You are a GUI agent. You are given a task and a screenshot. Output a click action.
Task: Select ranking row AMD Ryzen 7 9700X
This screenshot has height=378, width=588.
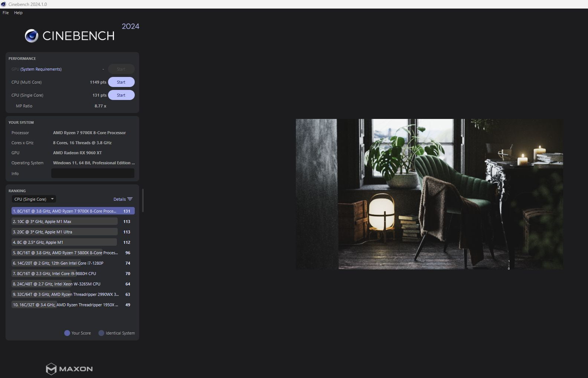point(73,211)
